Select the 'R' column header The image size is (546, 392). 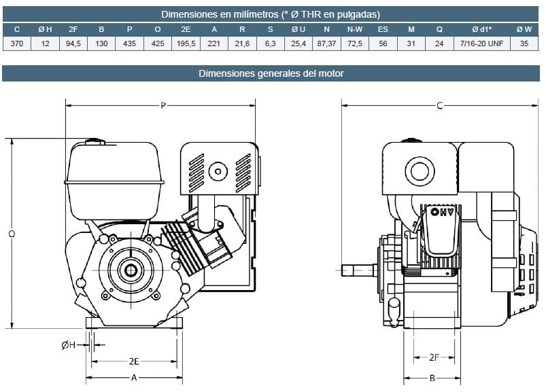coord(242,30)
